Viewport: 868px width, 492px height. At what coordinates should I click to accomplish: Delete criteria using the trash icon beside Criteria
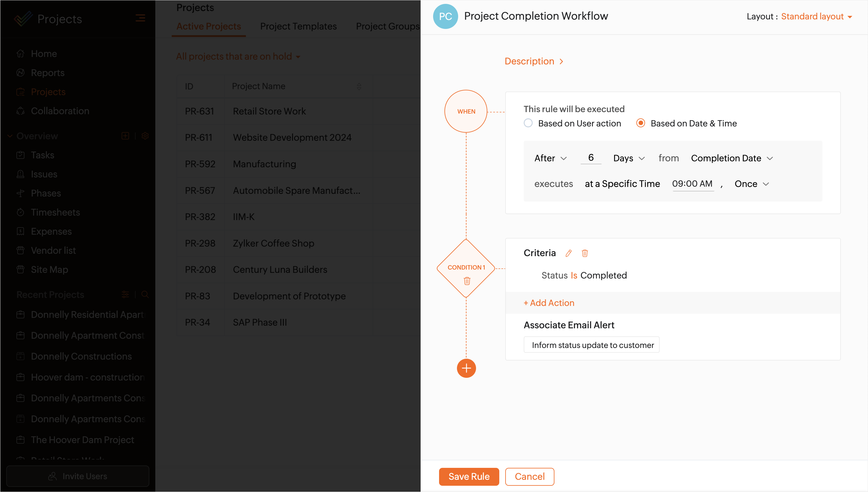coord(585,253)
